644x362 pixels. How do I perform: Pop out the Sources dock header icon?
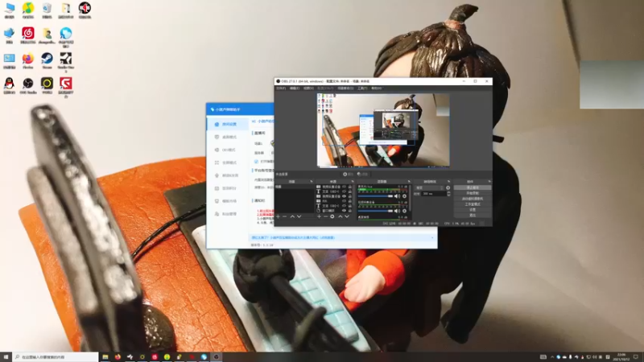(x=353, y=182)
